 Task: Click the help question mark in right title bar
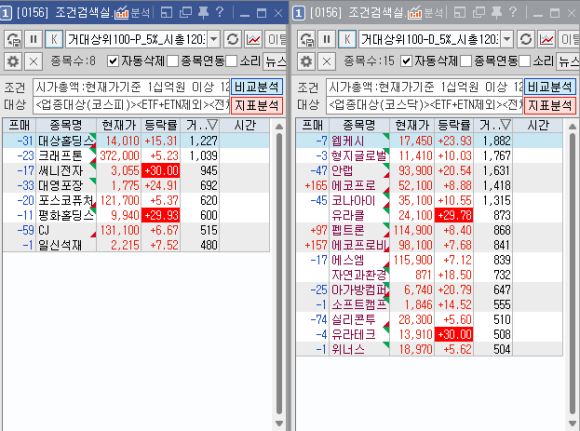pyautogui.click(x=513, y=12)
